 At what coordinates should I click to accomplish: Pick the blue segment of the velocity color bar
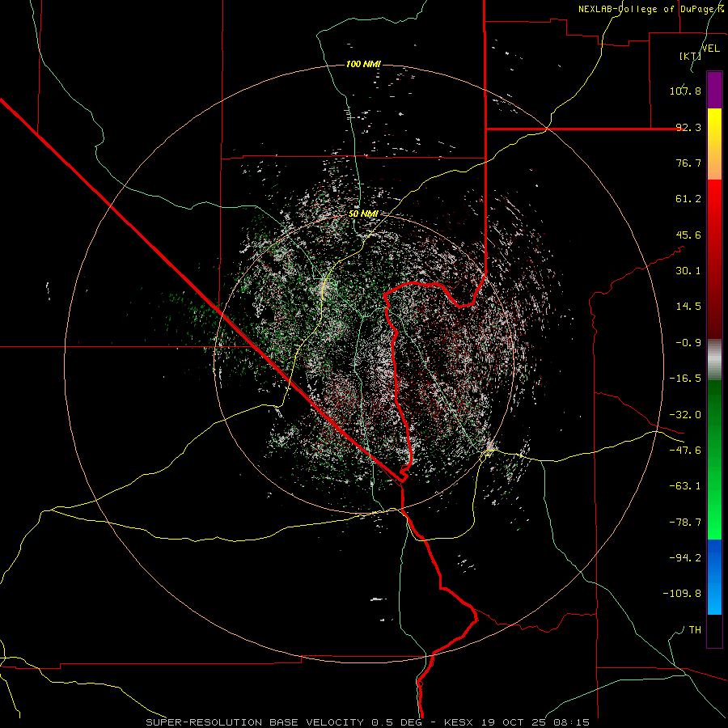[x=714, y=577]
